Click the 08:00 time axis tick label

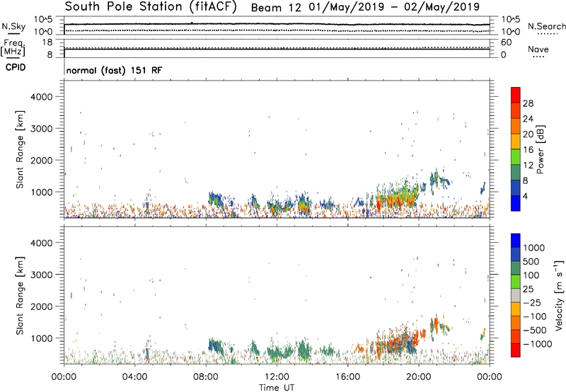pyautogui.click(x=206, y=377)
